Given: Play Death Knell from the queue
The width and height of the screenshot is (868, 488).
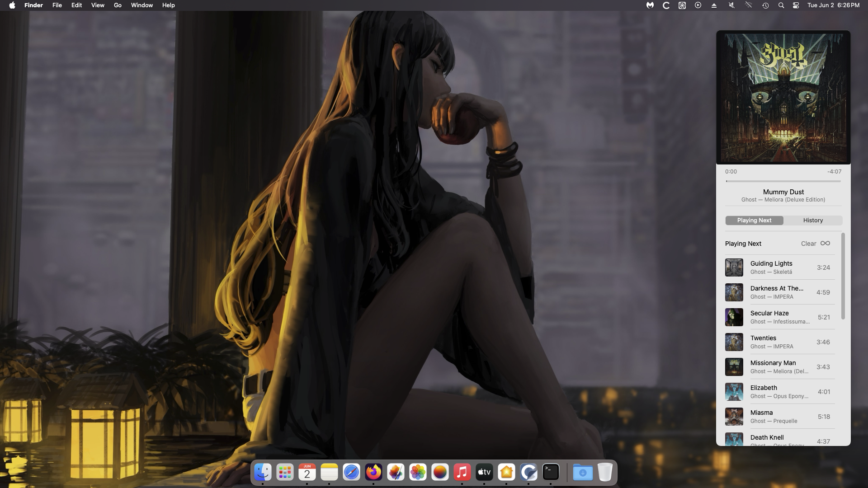Looking at the screenshot, I should point(780,438).
